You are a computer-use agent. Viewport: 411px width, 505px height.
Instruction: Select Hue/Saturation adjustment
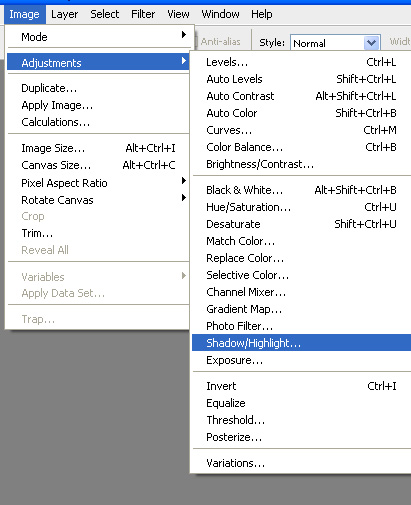[301, 207]
